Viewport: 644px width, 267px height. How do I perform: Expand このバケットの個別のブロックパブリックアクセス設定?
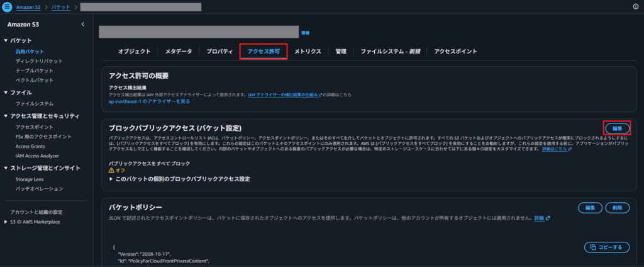pyautogui.click(x=111, y=179)
